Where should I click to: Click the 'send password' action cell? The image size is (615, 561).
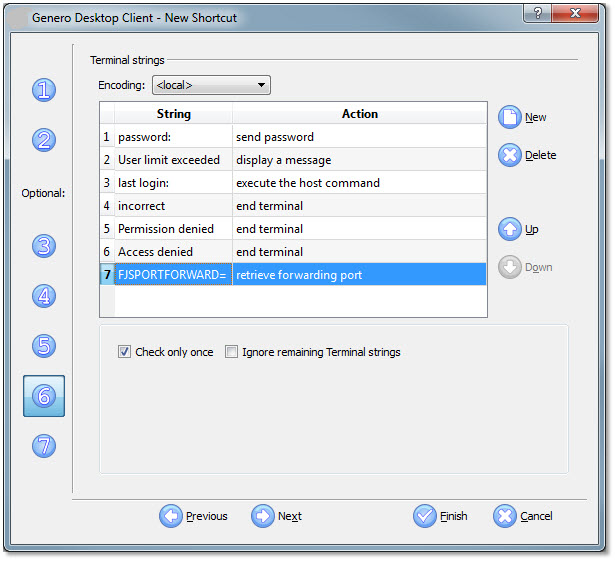tap(359, 137)
